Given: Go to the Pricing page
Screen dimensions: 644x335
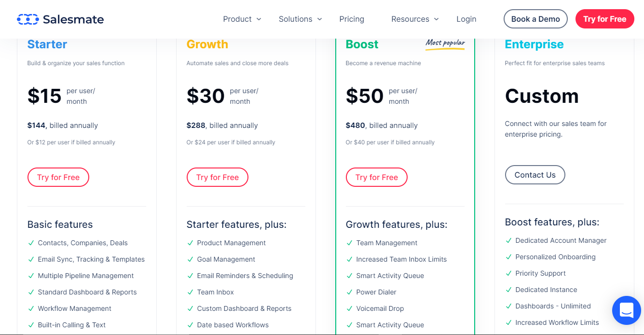Looking at the screenshot, I should (352, 19).
